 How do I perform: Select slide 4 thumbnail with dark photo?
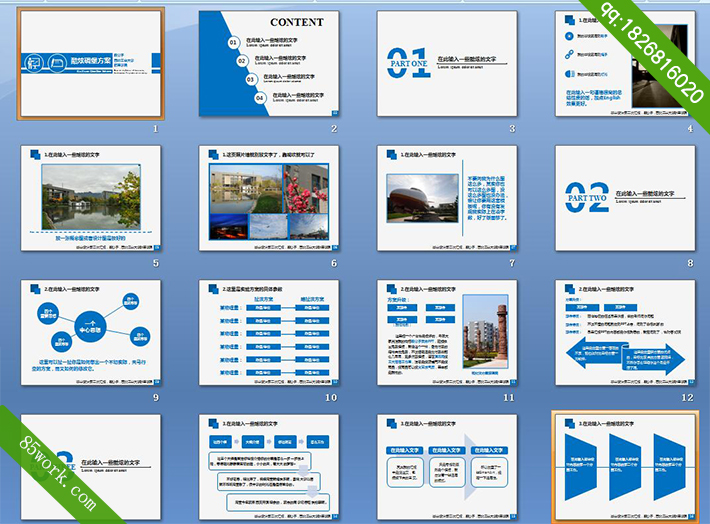pos(625,63)
